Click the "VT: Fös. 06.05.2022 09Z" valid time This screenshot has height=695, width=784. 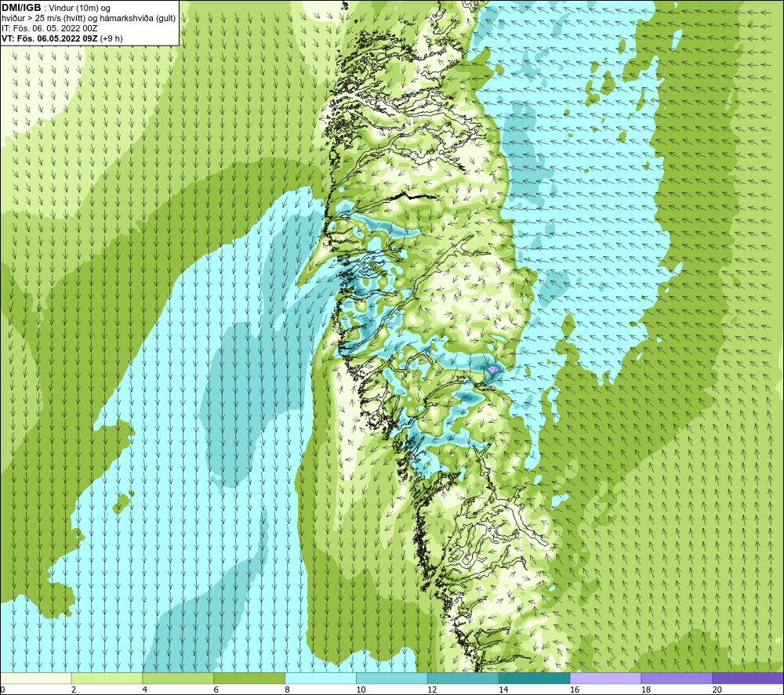[49, 38]
